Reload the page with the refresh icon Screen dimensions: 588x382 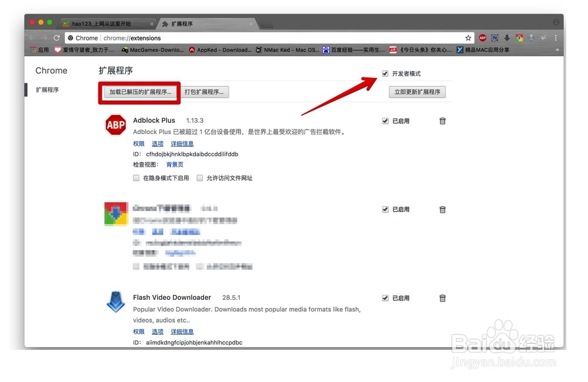[x=56, y=38]
